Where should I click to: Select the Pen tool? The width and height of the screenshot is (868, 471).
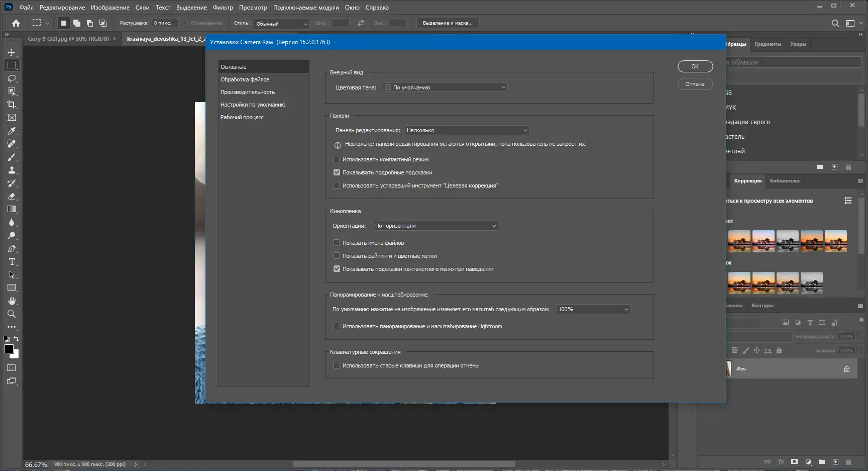point(12,248)
